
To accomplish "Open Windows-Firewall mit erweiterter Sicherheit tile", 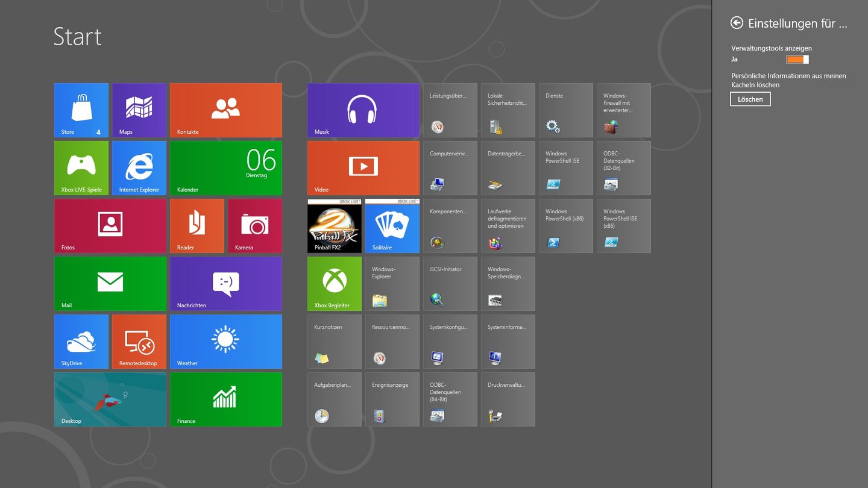I will (624, 110).
